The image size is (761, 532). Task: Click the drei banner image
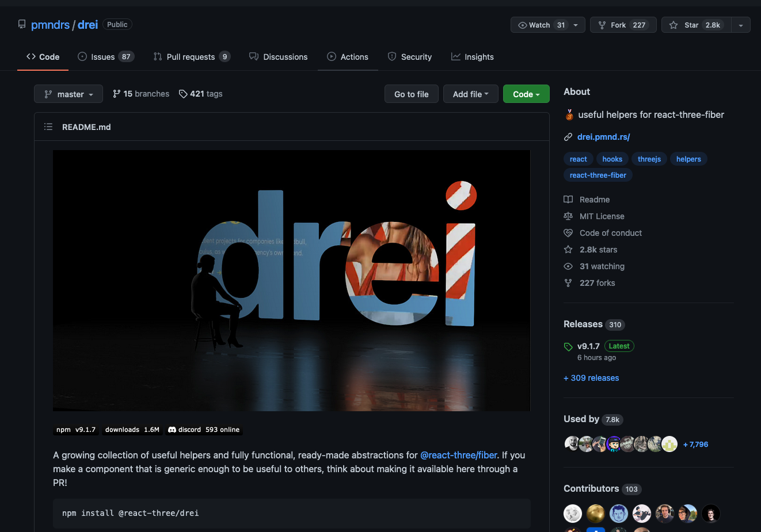pos(291,281)
